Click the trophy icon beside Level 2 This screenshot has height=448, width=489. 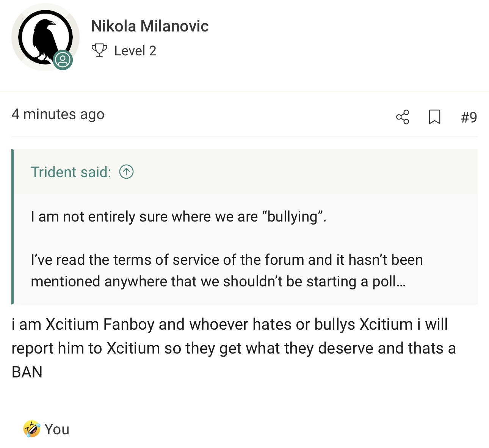[99, 50]
